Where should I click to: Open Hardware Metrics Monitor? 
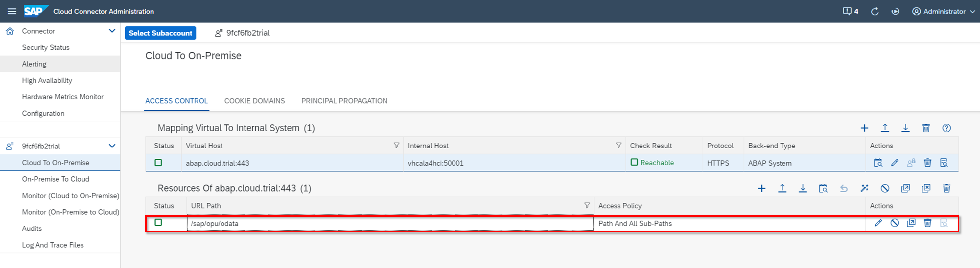pos(63,96)
